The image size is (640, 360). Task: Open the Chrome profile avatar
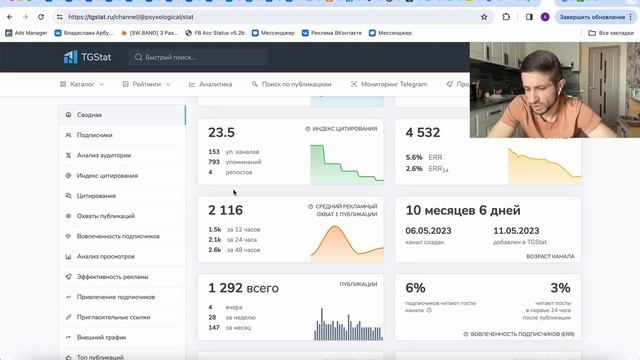[545, 17]
